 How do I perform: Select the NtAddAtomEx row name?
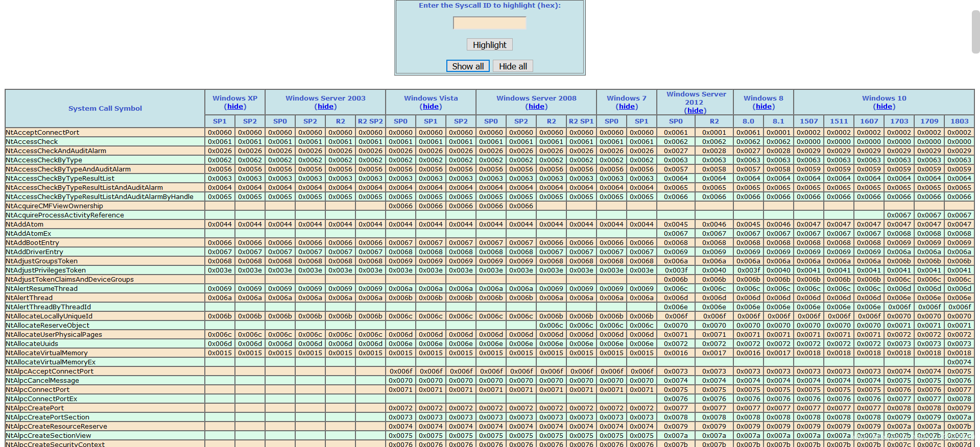(29, 234)
